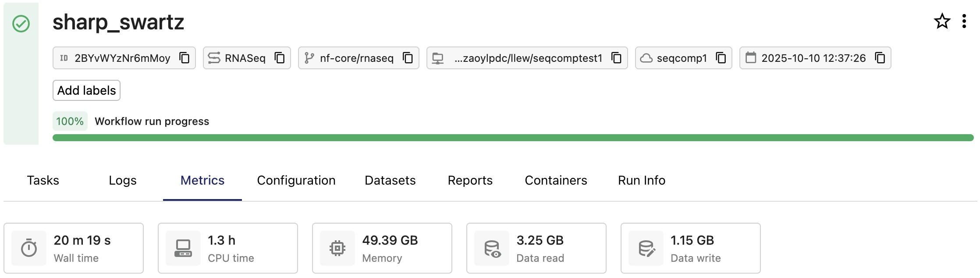Click the workflow run progress bar
Image resolution: width=980 pixels, height=278 pixels.
(x=513, y=138)
